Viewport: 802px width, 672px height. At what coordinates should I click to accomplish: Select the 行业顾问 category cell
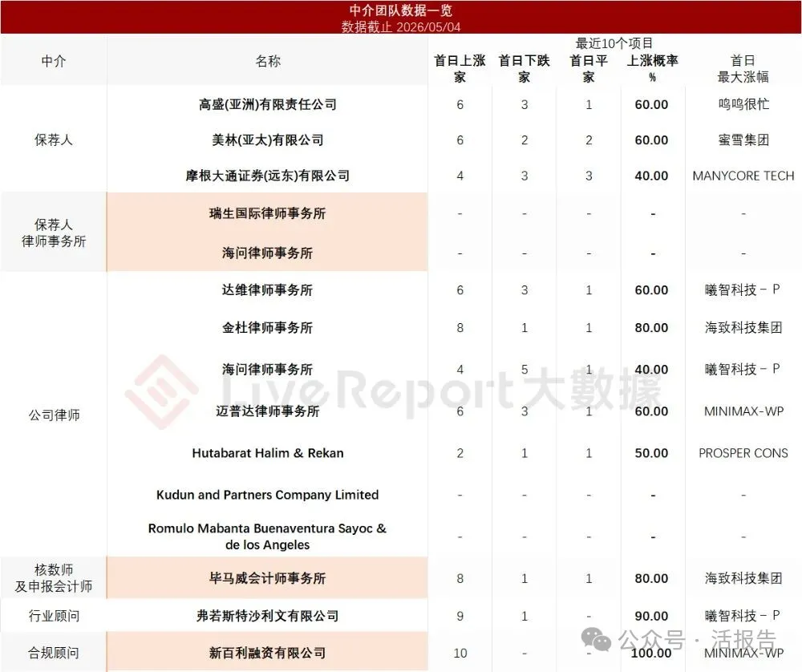click(54, 616)
